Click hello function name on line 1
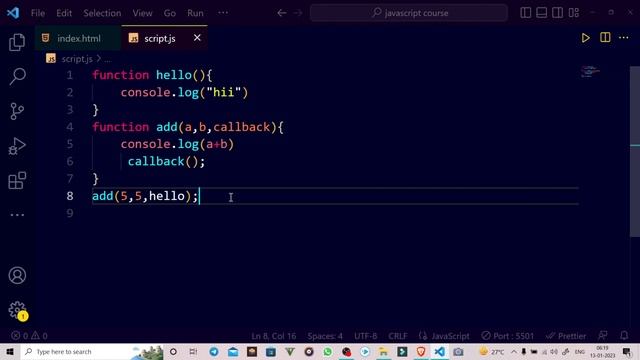The width and height of the screenshot is (640, 360). tap(174, 75)
